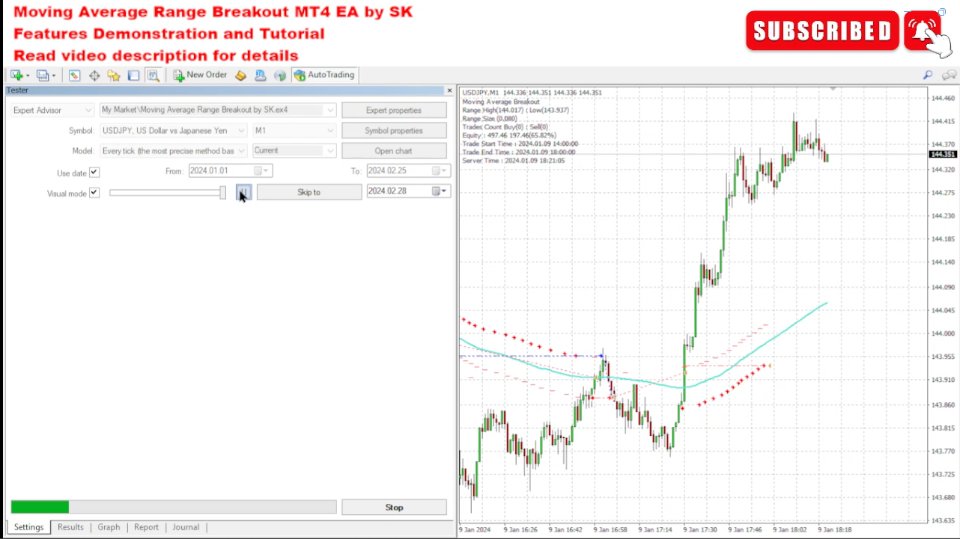This screenshot has height=539, width=960.
Task: Switch to the Results tab
Action: tap(70, 527)
